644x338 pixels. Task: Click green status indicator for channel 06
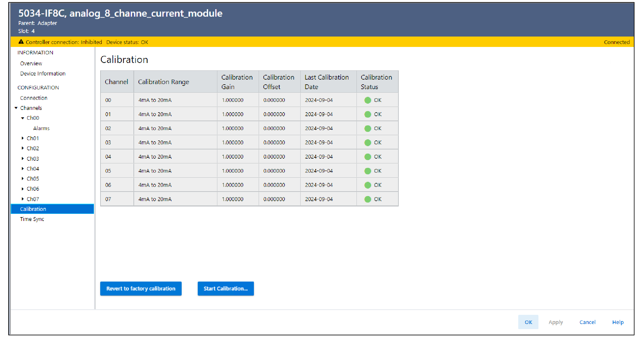click(368, 185)
